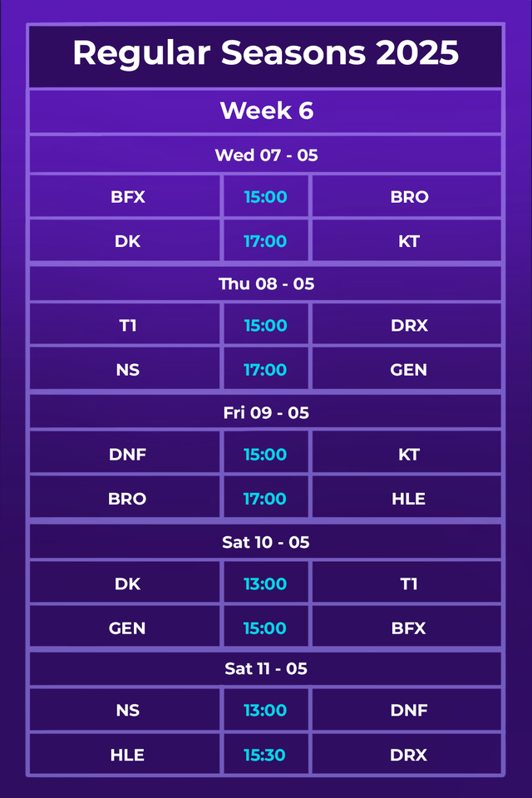
Task: Select BFX in Saturday's 15:00 match against GEN
Action: [x=409, y=628]
